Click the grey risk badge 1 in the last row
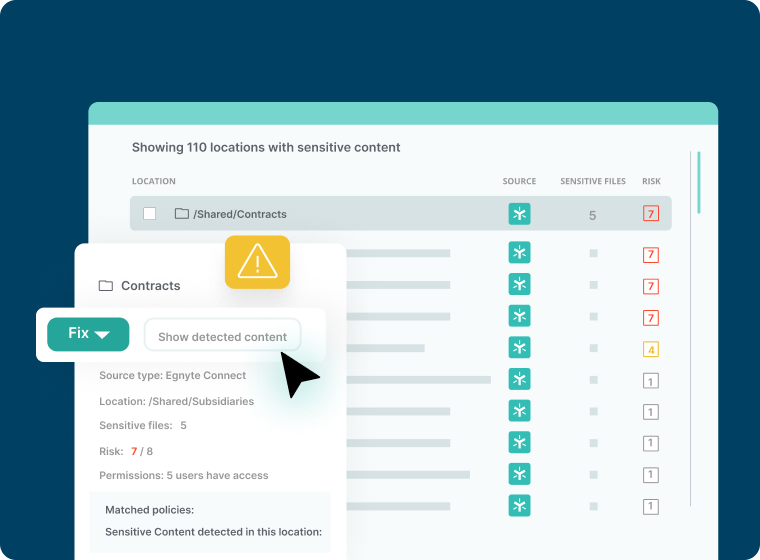 coord(651,507)
